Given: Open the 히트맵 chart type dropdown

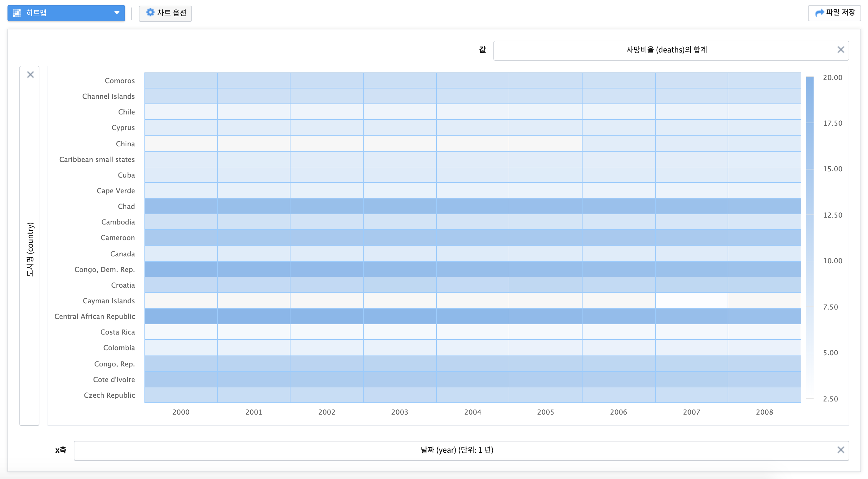Looking at the screenshot, I should click(x=66, y=13).
